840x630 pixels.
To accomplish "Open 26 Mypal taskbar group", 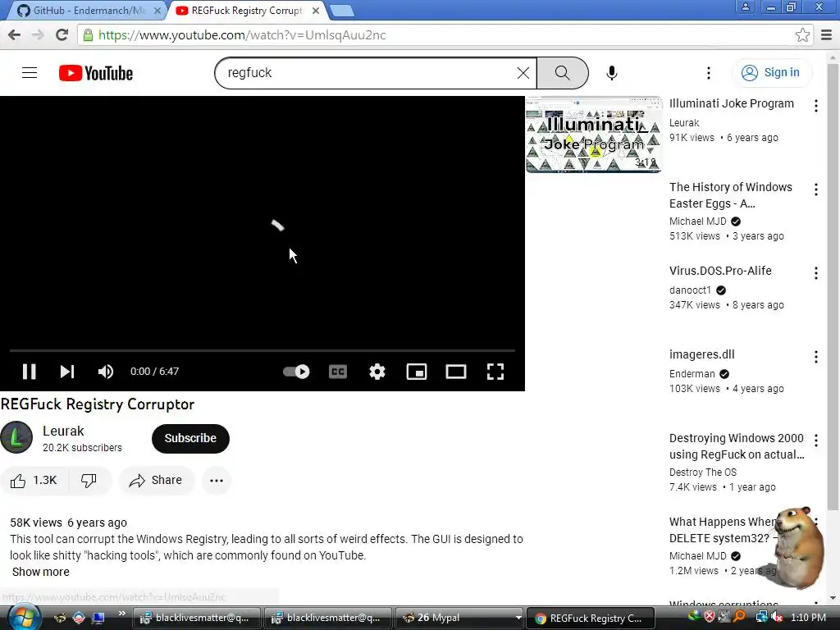I will (x=459, y=618).
